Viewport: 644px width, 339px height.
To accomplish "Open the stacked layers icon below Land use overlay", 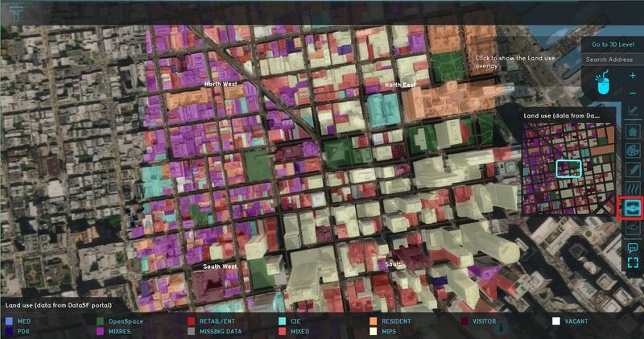I will coord(633,228).
